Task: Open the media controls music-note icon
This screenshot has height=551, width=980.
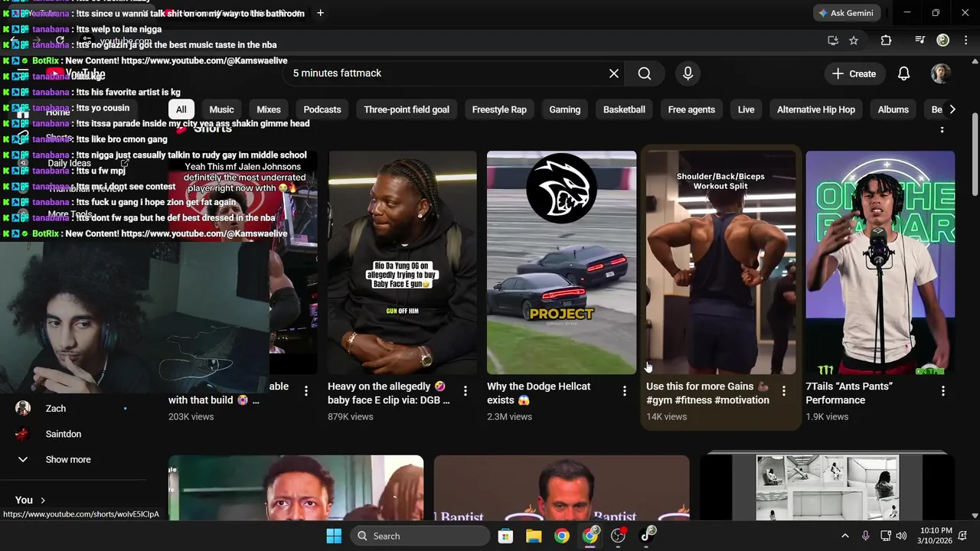Action: pos(920,41)
